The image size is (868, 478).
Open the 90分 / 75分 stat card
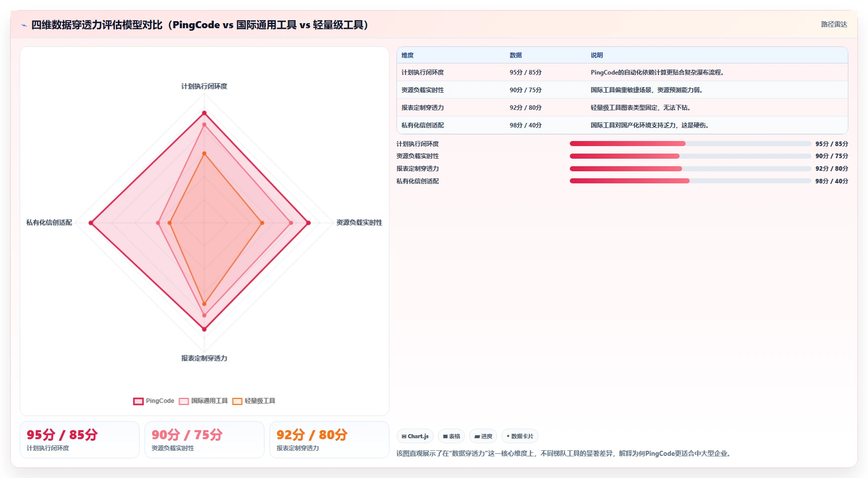pyautogui.click(x=205, y=440)
